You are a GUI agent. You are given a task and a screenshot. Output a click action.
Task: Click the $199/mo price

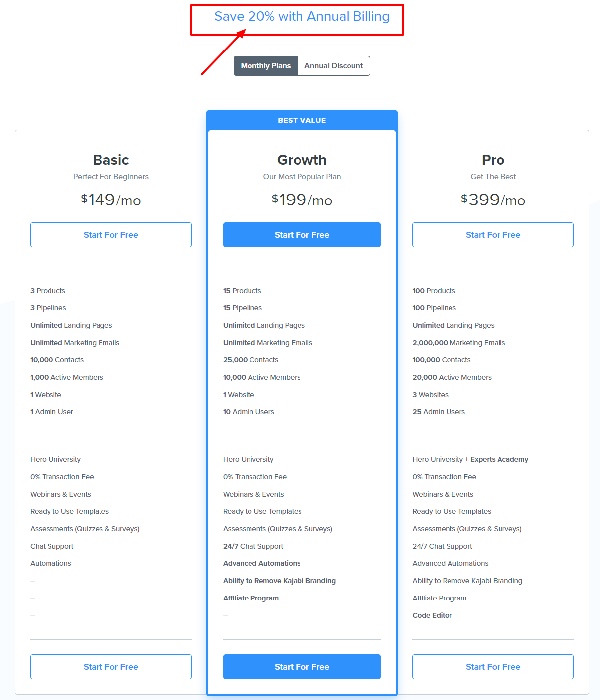pyautogui.click(x=301, y=200)
